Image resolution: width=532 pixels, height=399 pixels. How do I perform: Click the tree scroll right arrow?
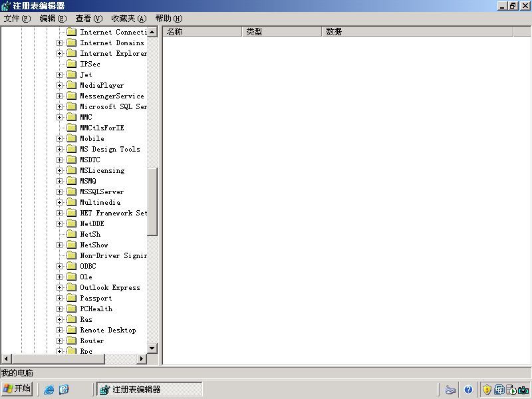click(x=142, y=358)
